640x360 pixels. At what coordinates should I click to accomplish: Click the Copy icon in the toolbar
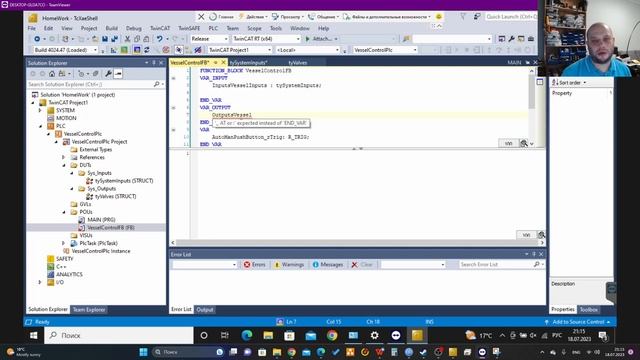tap(137, 39)
